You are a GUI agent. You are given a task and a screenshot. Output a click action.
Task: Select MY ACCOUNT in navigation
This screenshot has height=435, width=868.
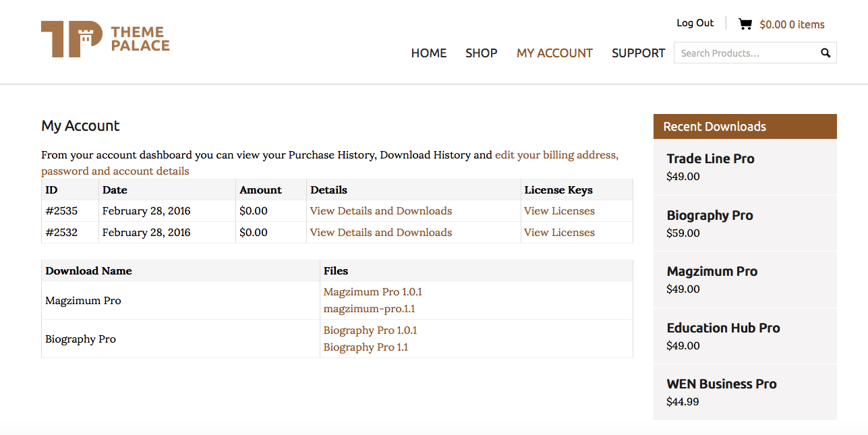point(554,53)
